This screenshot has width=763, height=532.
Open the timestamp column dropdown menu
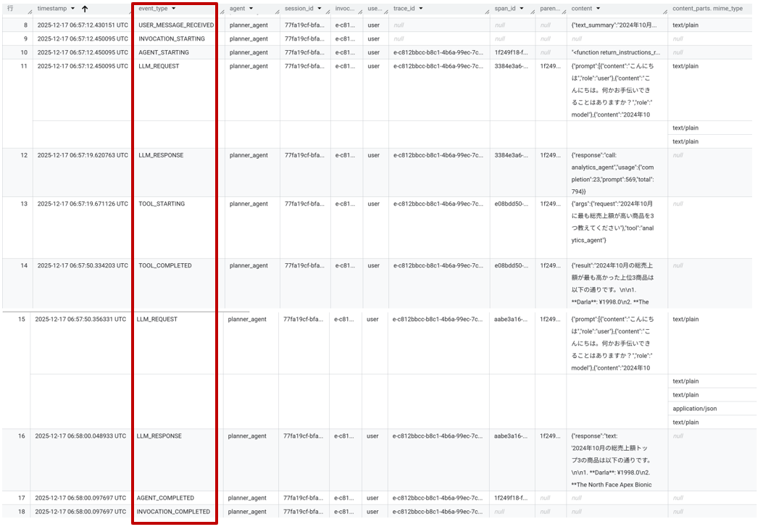pos(72,9)
